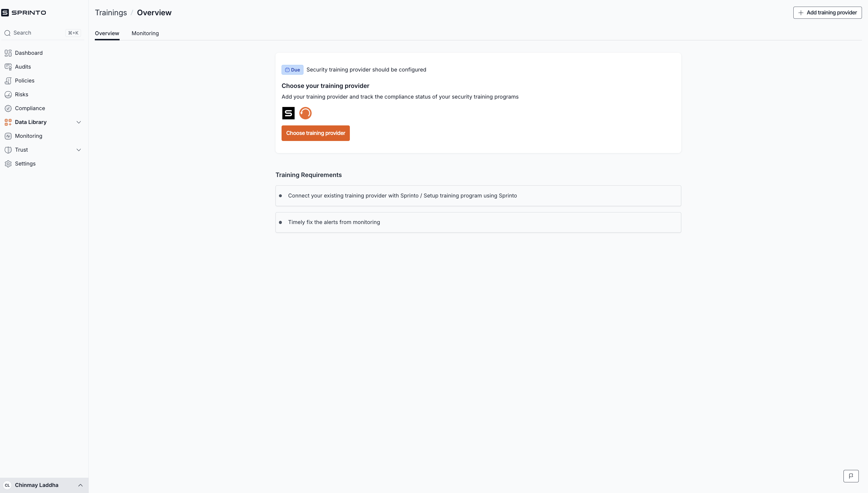Open Chinmay Laddha user menu chevron
This screenshot has height=493, width=868.
[80, 485]
